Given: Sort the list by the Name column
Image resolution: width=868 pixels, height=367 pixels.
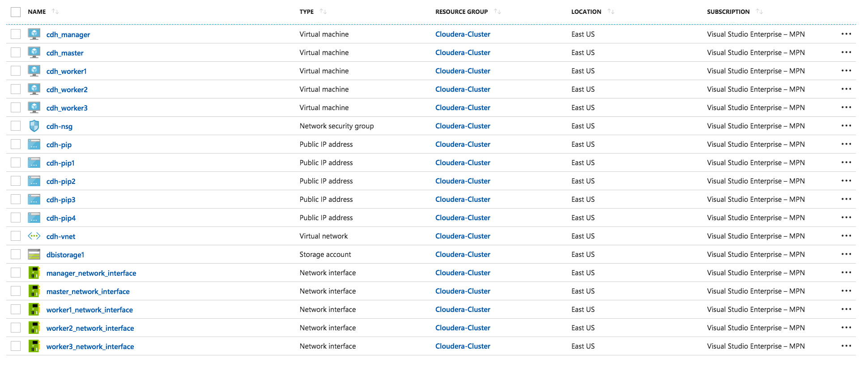Looking at the screenshot, I should pyautogui.click(x=55, y=12).
